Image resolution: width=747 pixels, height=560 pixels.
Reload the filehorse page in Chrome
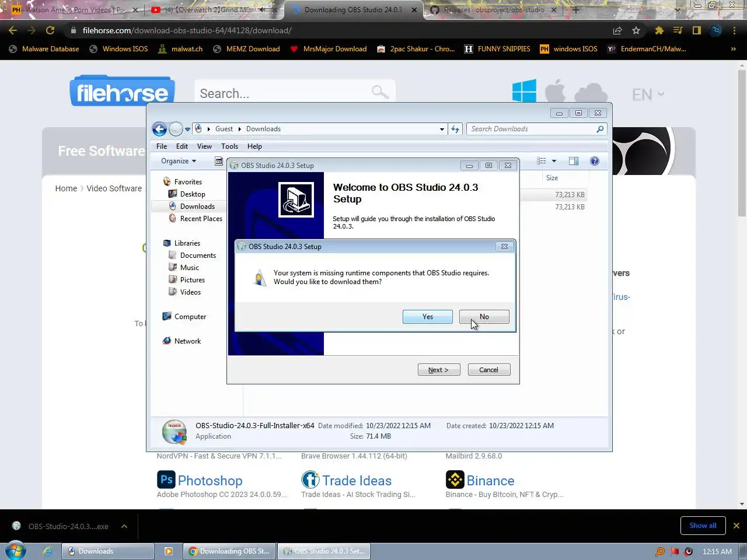point(50,30)
